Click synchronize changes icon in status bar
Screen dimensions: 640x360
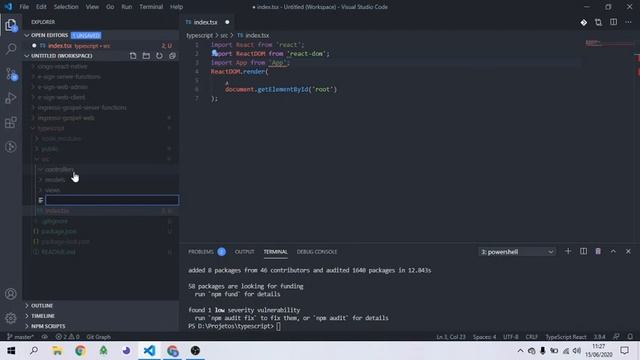[x=44, y=337]
